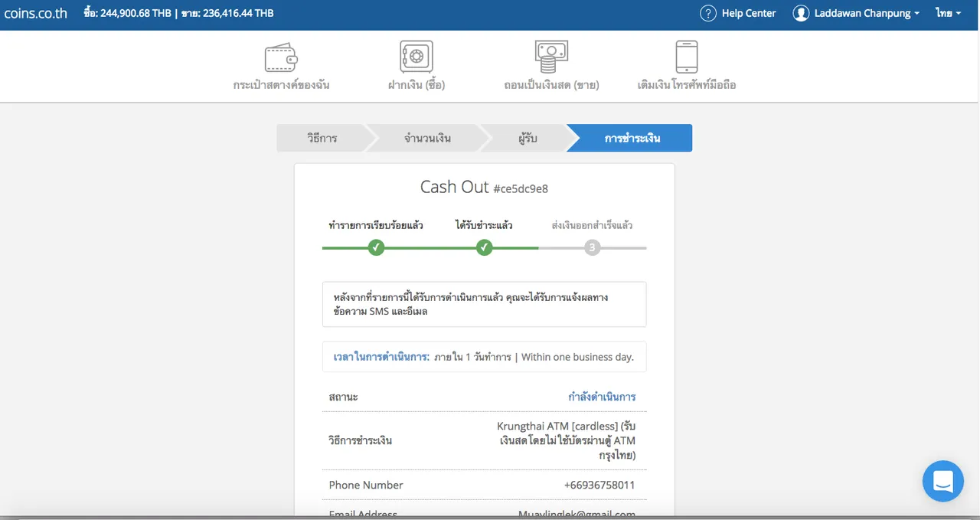Open ฝากเงิน (ซื้อ) menu label
980x520 pixels.
(416, 85)
